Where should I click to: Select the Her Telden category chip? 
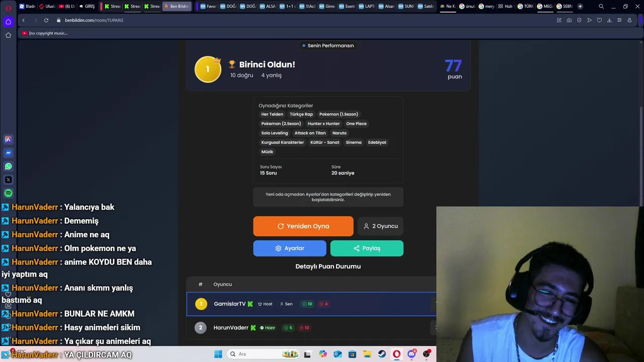[x=272, y=114]
